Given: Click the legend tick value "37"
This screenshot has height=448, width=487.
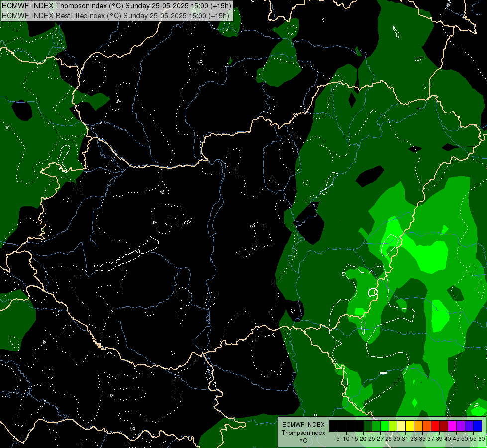Looking at the screenshot, I should (x=431, y=439).
